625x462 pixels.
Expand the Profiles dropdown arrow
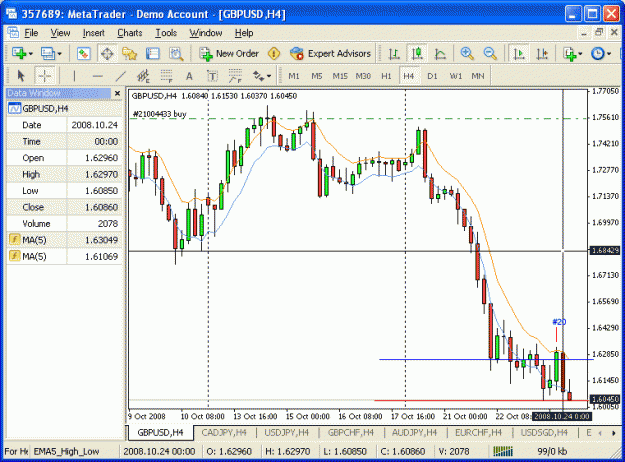[x=60, y=54]
